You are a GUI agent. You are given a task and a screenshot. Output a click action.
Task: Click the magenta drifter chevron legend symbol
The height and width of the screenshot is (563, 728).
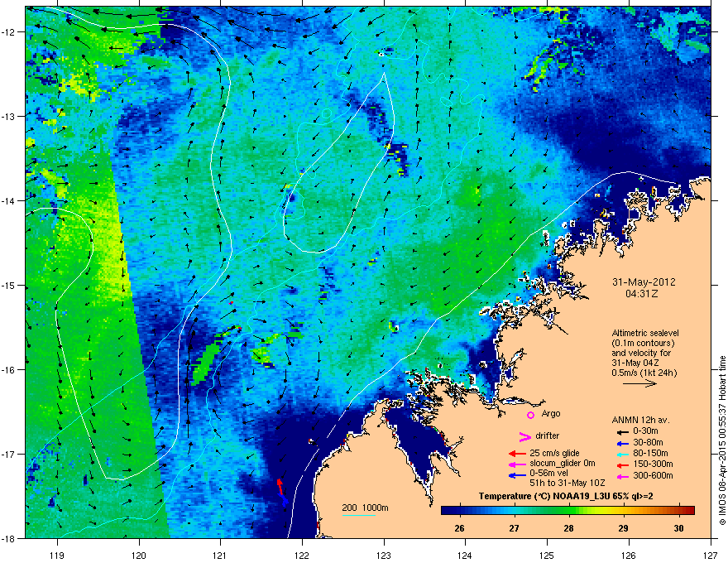tap(524, 436)
